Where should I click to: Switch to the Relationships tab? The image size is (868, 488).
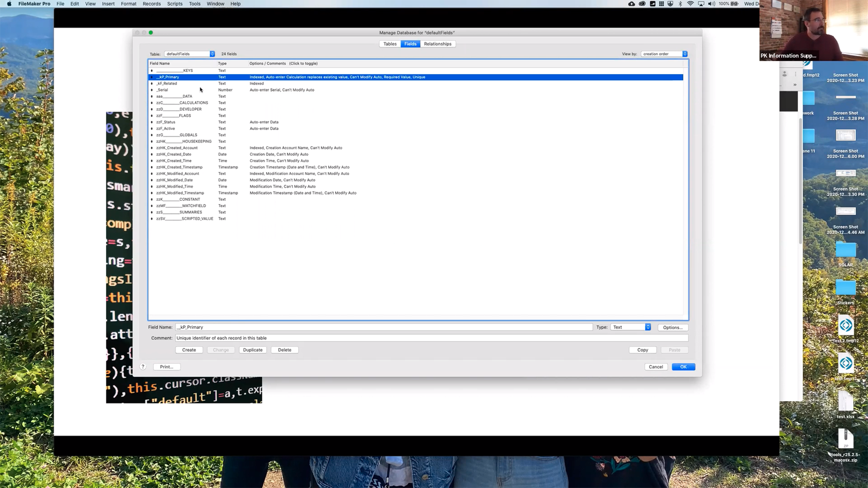pos(438,44)
